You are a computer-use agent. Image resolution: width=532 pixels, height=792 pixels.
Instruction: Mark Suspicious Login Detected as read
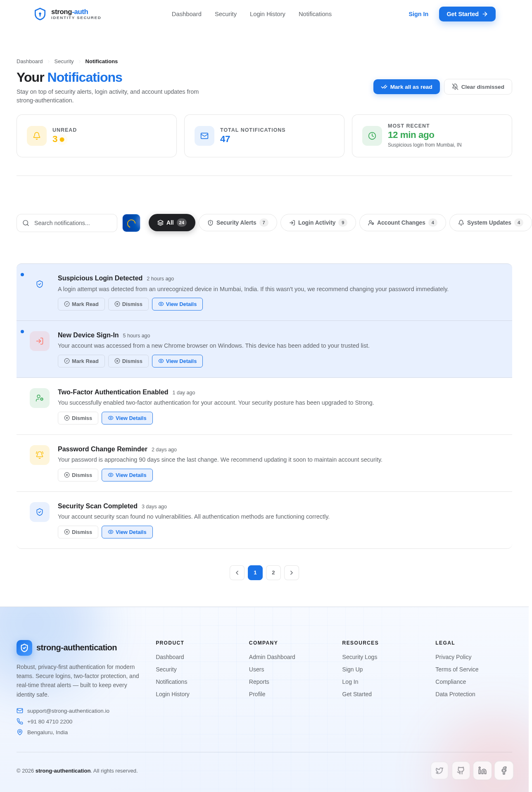click(x=81, y=304)
